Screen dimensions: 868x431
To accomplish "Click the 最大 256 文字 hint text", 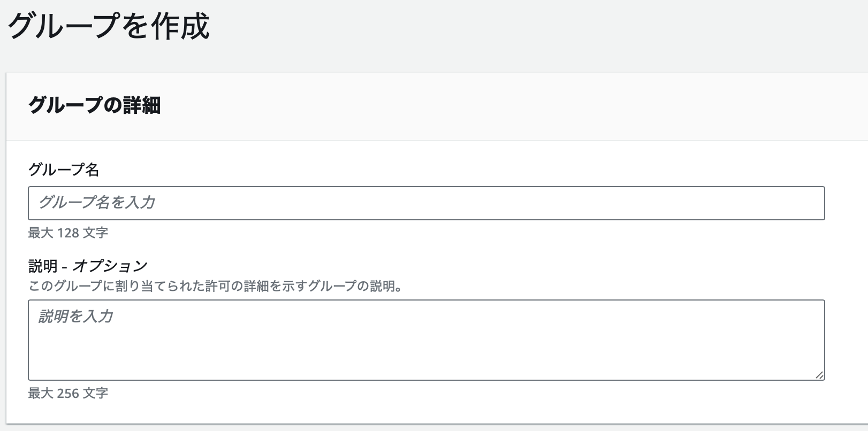I will click(67, 392).
